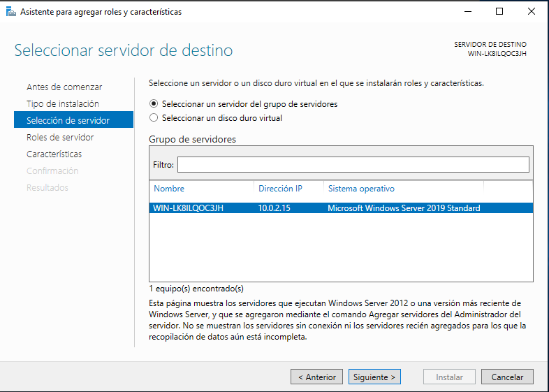549x392 pixels.
Task: Sort by Sistema operativo column header
Action: (x=361, y=189)
